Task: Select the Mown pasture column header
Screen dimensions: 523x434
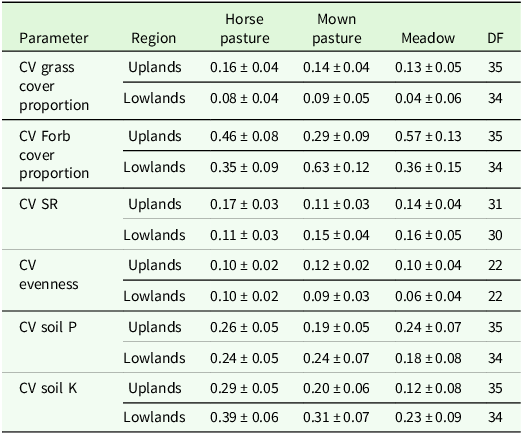Action: click(x=337, y=29)
